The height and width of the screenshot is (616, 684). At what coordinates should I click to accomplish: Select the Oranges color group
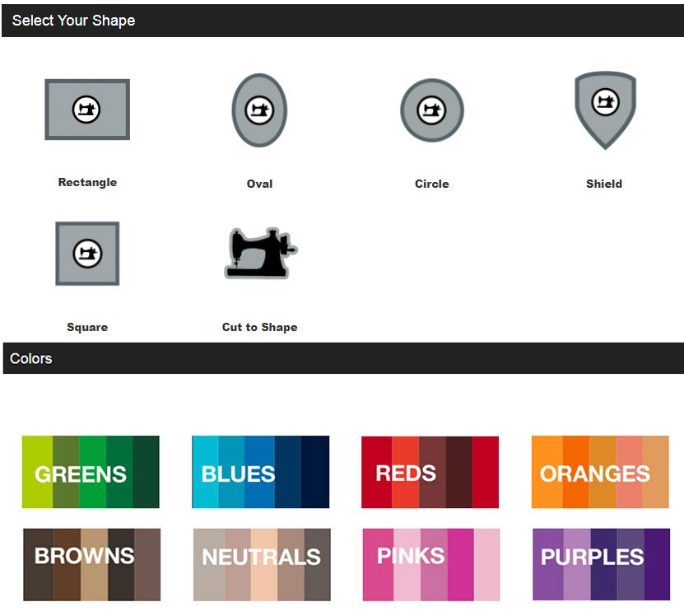point(600,472)
